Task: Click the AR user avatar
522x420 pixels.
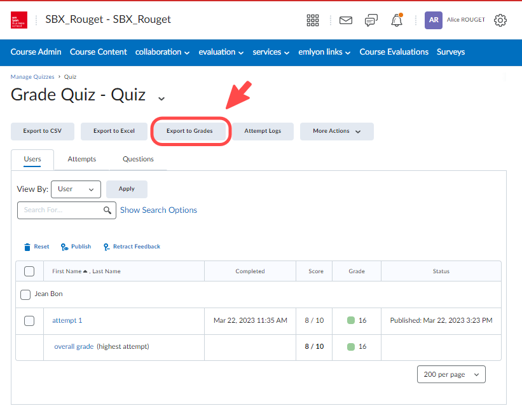Action: (x=434, y=20)
